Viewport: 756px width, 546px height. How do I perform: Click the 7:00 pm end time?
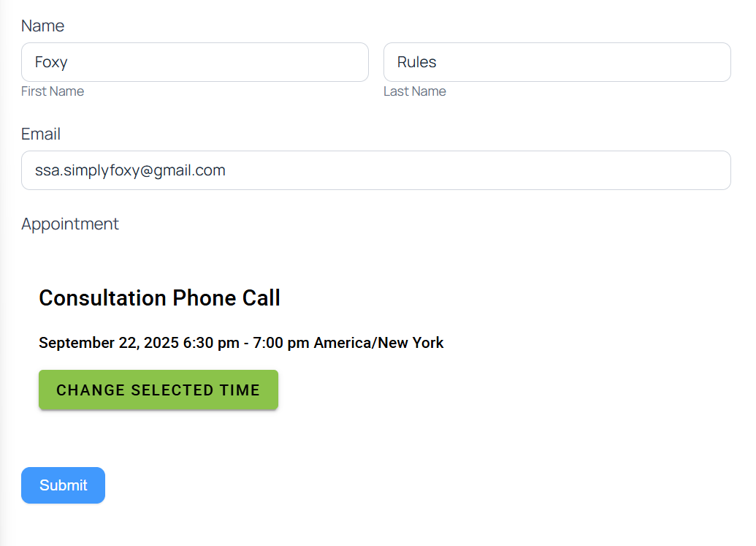[281, 343]
